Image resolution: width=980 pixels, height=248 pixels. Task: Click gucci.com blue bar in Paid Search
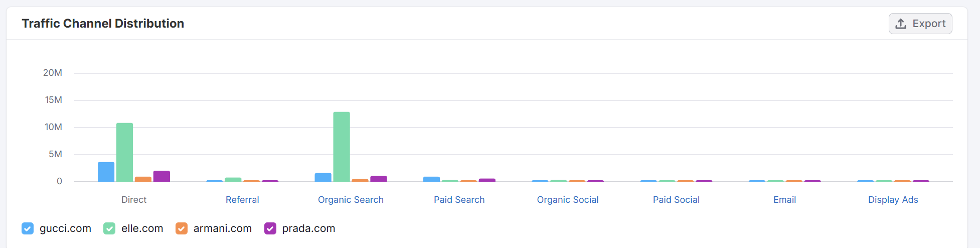pyautogui.click(x=431, y=179)
